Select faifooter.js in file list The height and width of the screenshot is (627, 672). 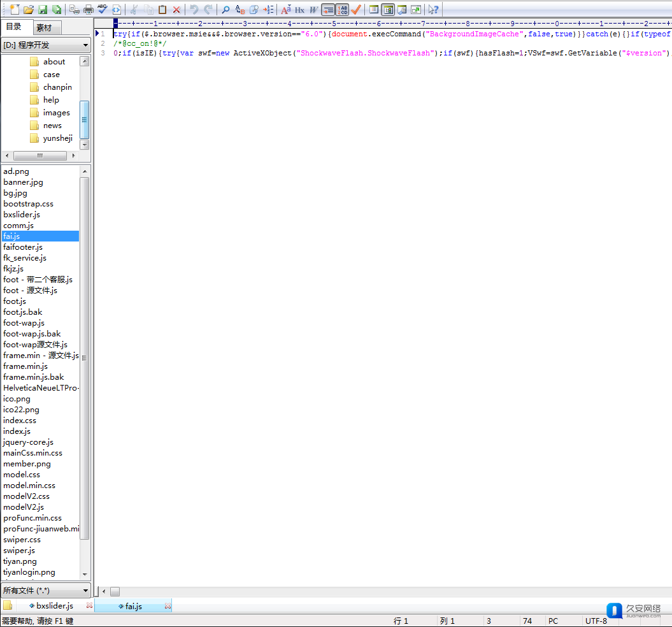pyautogui.click(x=23, y=247)
